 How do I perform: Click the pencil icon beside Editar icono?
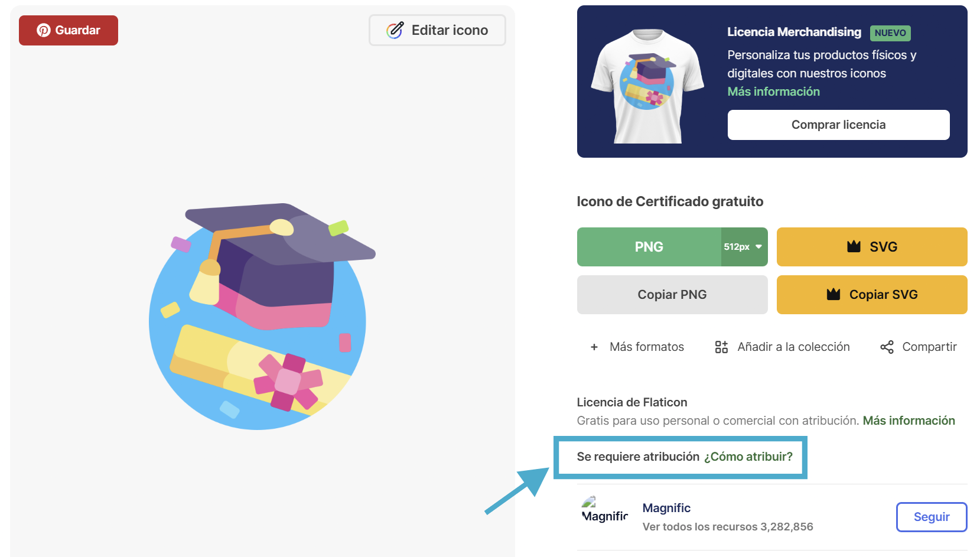tap(395, 30)
